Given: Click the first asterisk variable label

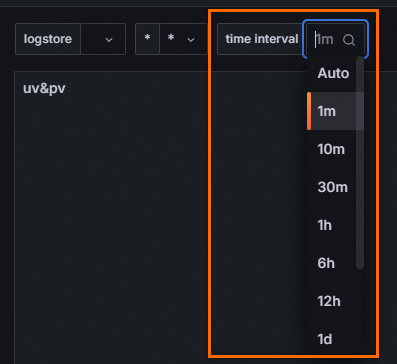Looking at the screenshot, I should [147, 39].
